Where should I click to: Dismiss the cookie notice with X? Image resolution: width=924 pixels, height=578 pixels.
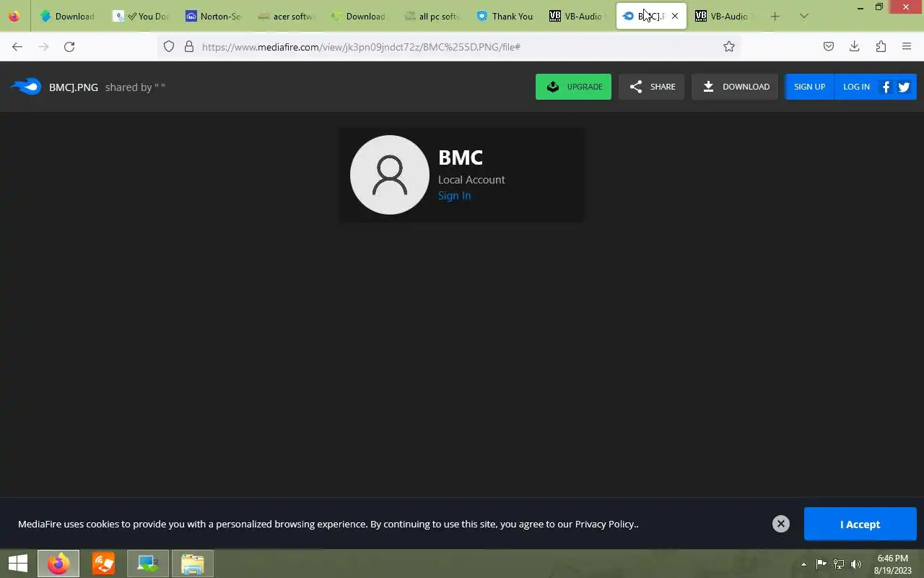780,524
